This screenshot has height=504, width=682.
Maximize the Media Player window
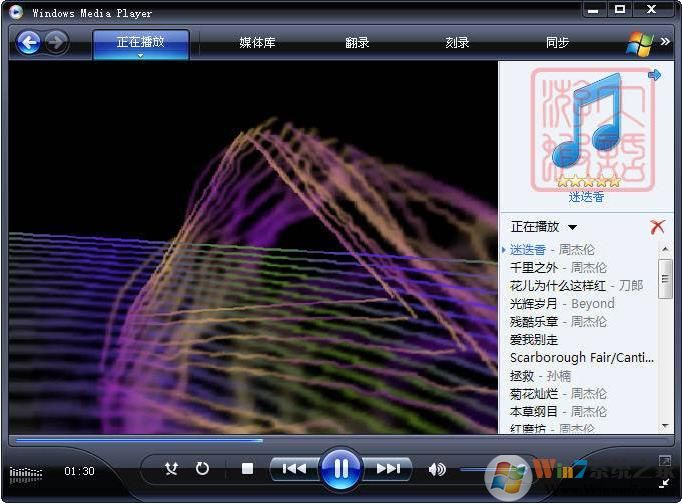click(x=620, y=10)
